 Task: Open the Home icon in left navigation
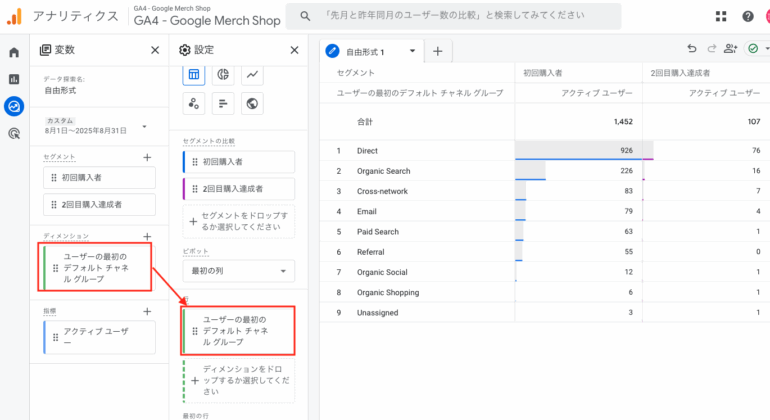click(x=14, y=53)
